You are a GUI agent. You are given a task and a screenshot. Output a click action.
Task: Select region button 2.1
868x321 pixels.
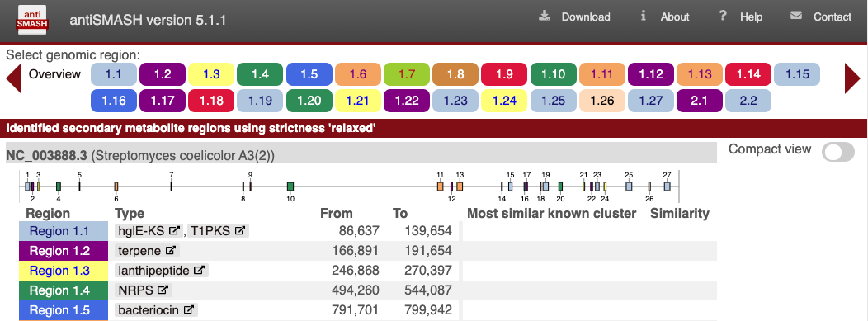click(x=700, y=101)
